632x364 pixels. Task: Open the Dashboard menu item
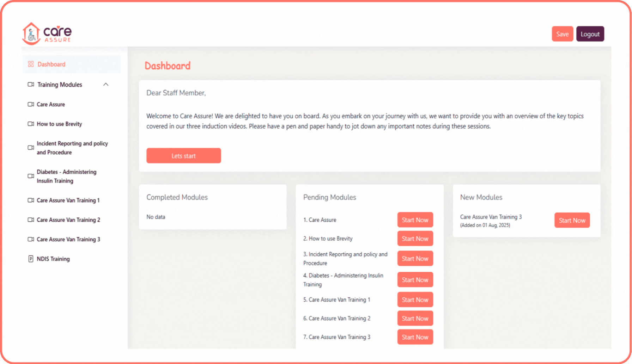coord(51,64)
